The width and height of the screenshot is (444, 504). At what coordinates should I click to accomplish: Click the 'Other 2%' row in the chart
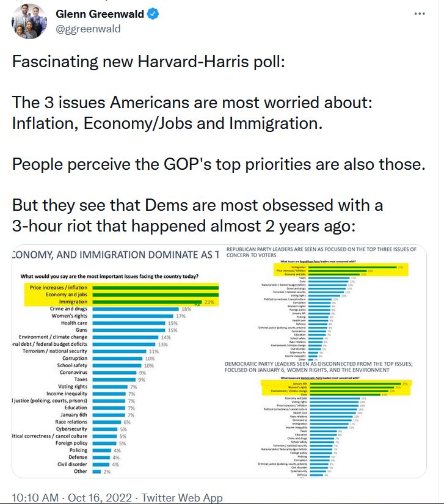click(98, 471)
